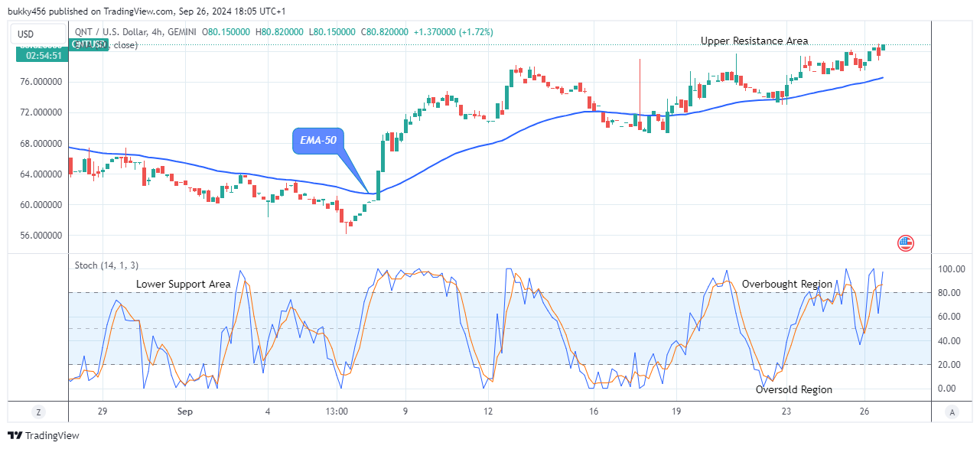Click the 13:00 time axis label
The height and width of the screenshot is (449, 980).
click(337, 412)
